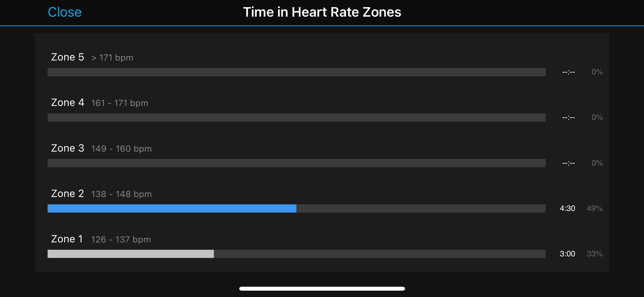Screen dimensions: 644x297
Task: Select the Zone 2 label
Action: coord(67,194)
